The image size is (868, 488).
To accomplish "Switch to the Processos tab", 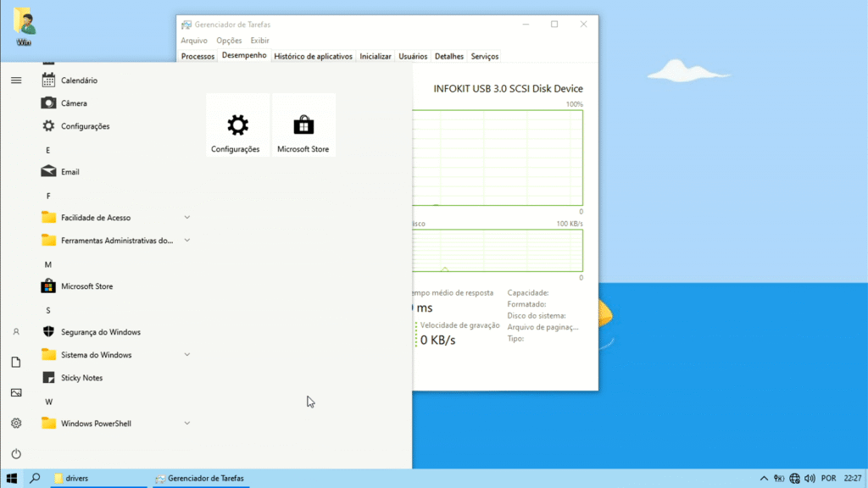I will 198,57.
